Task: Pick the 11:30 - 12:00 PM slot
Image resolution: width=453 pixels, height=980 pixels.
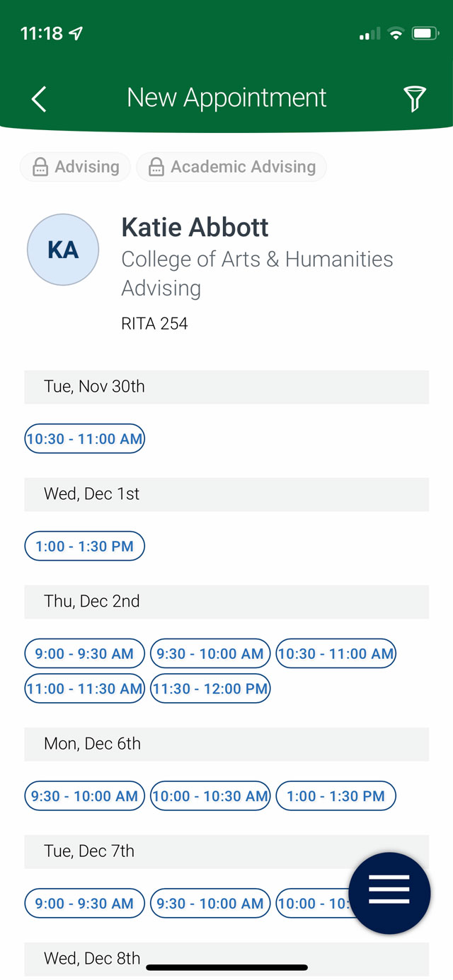Action: coord(210,689)
